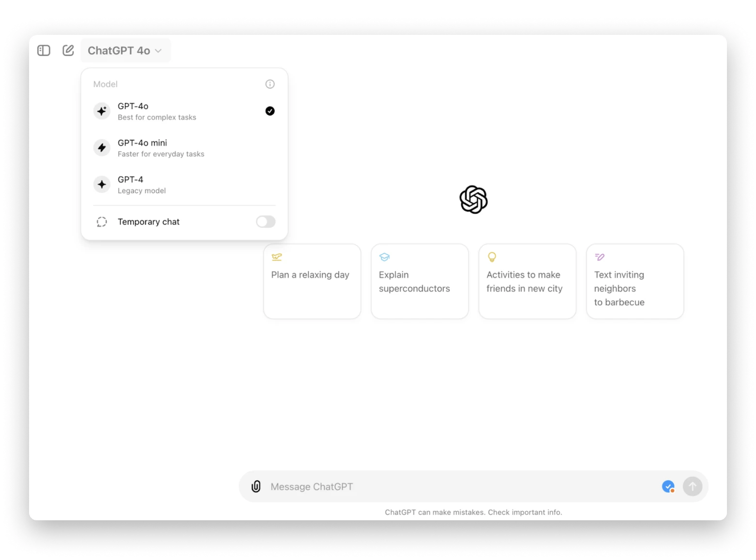
Task: Click the pen icon on barbecue card
Action: 599,257
